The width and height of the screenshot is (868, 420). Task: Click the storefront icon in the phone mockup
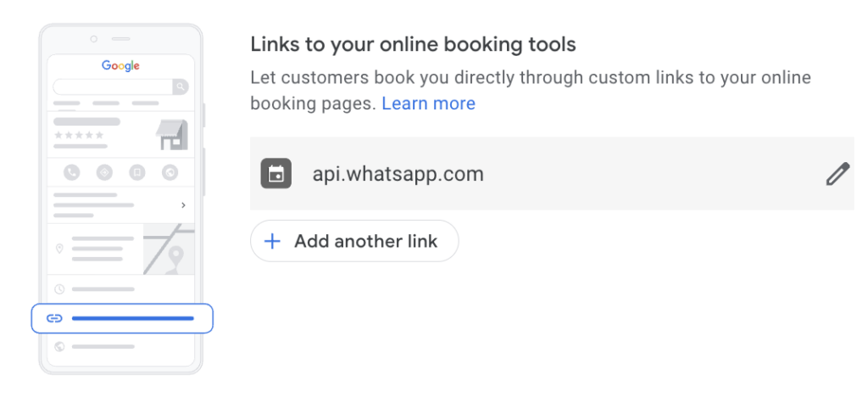[172, 134]
